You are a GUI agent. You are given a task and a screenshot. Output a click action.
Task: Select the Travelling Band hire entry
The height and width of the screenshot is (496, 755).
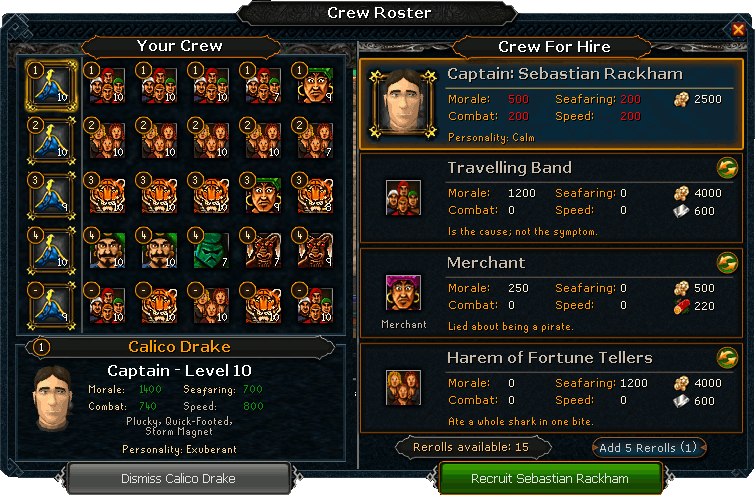point(551,198)
